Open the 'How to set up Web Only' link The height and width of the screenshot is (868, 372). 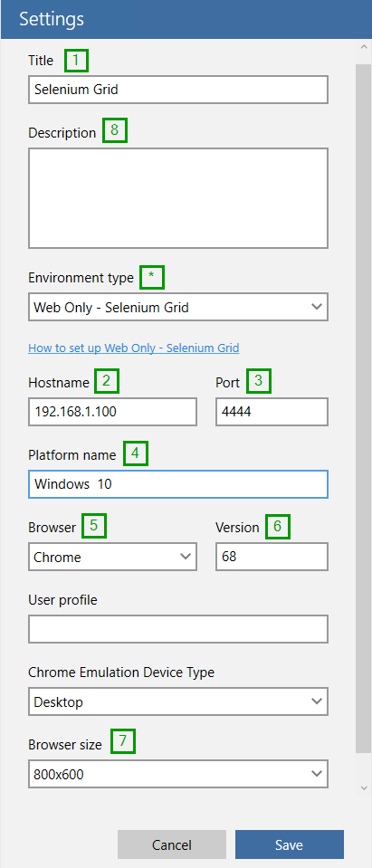pyautogui.click(x=133, y=348)
